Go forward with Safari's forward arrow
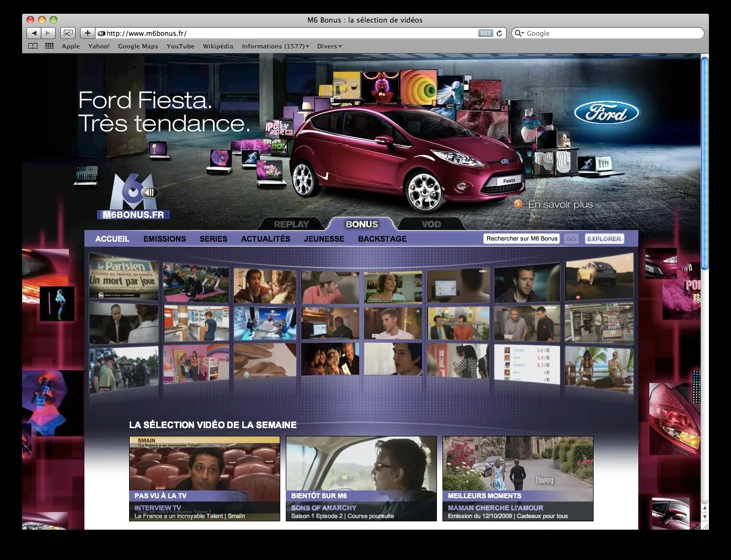Image resolution: width=731 pixels, height=560 pixels. 49,33
